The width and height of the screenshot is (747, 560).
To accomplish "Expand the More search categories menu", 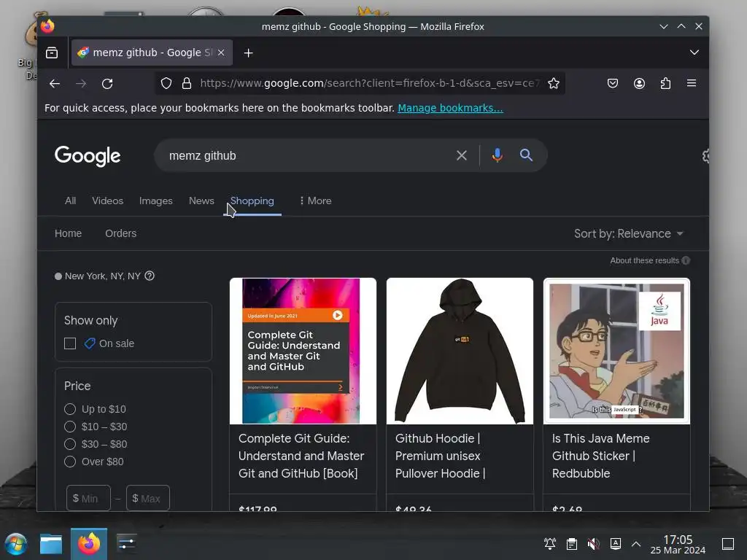I will pos(315,201).
